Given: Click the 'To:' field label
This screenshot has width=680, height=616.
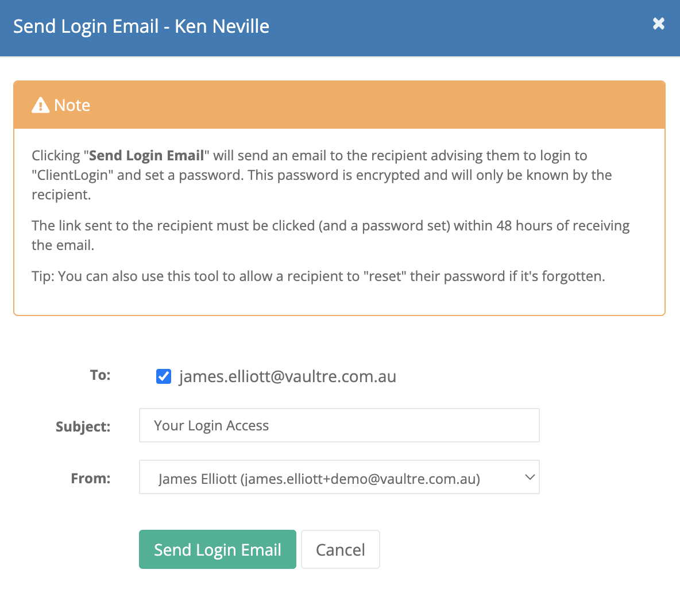Looking at the screenshot, I should click(x=100, y=375).
